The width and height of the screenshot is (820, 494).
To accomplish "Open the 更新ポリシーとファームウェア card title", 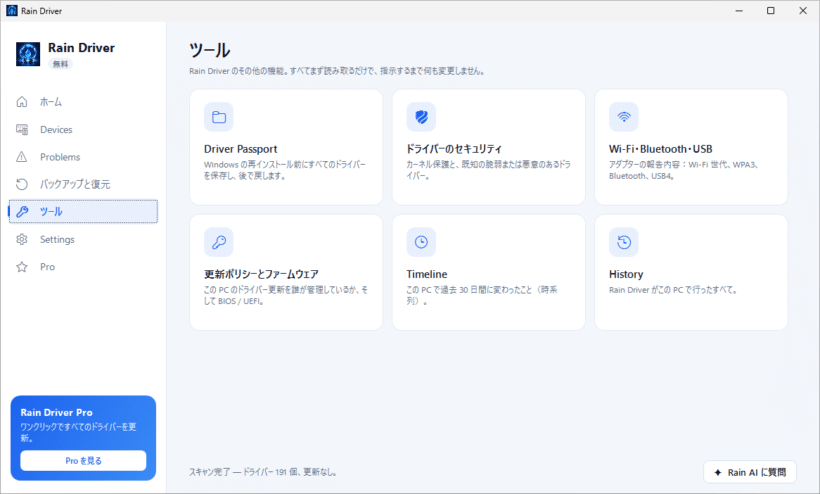I will [261, 274].
